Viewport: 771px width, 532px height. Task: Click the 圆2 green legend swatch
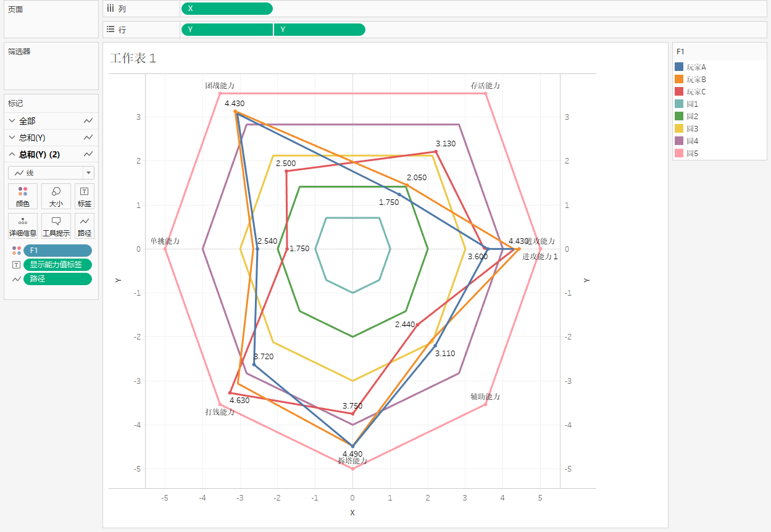tap(679, 116)
